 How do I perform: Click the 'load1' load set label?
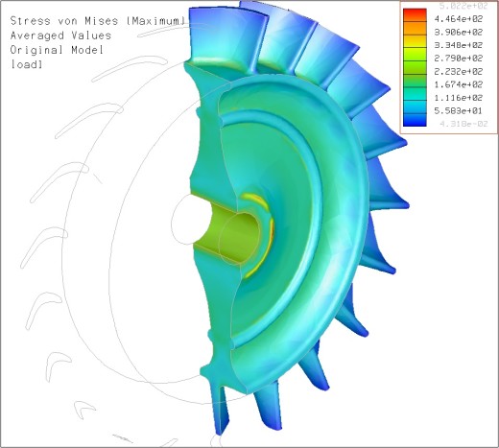pyautogui.click(x=26, y=64)
